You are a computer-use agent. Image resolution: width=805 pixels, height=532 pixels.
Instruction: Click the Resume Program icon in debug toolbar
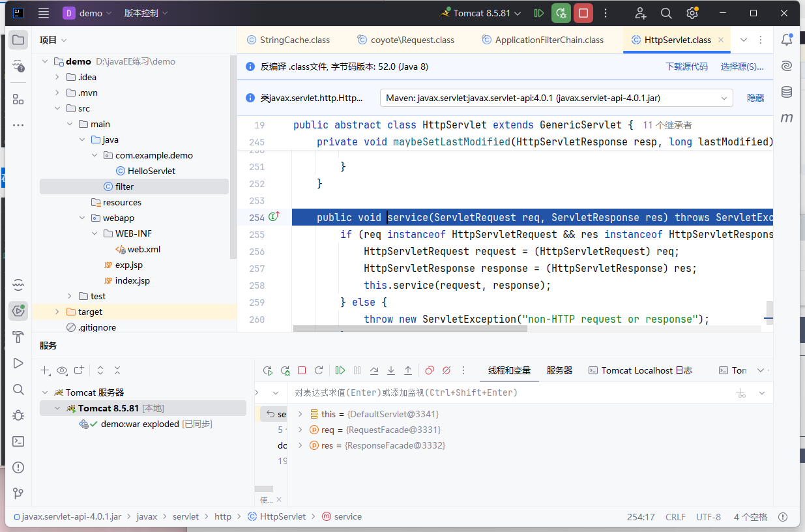click(x=340, y=370)
